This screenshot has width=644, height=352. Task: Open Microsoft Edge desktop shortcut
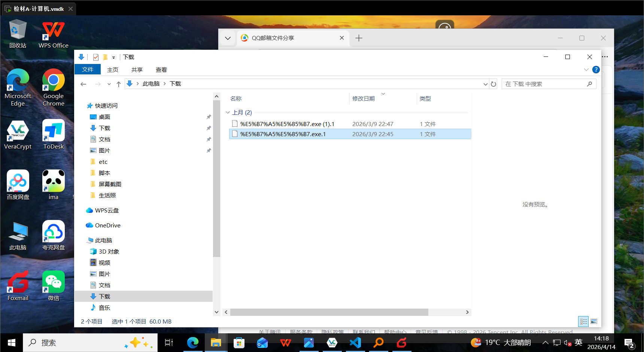coord(18,88)
